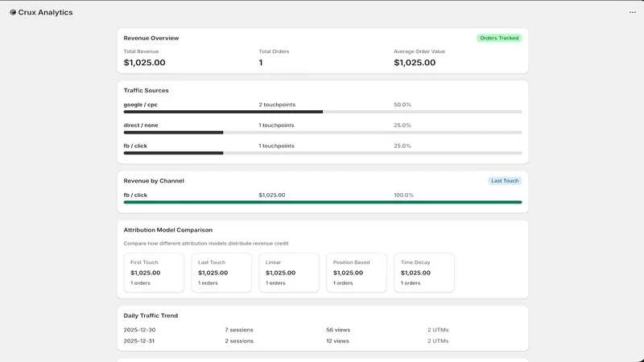Click the total orders value 1
This screenshot has height=362, width=644.
(x=261, y=63)
